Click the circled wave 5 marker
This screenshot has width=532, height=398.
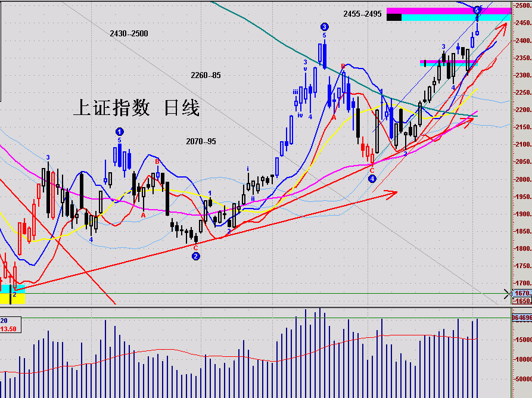click(477, 10)
